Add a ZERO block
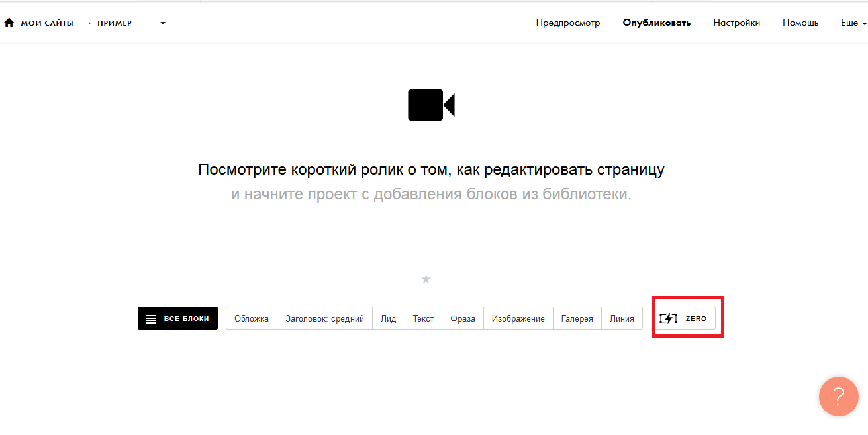Image resolution: width=868 pixels, height=435 pixels. (683, 318)
